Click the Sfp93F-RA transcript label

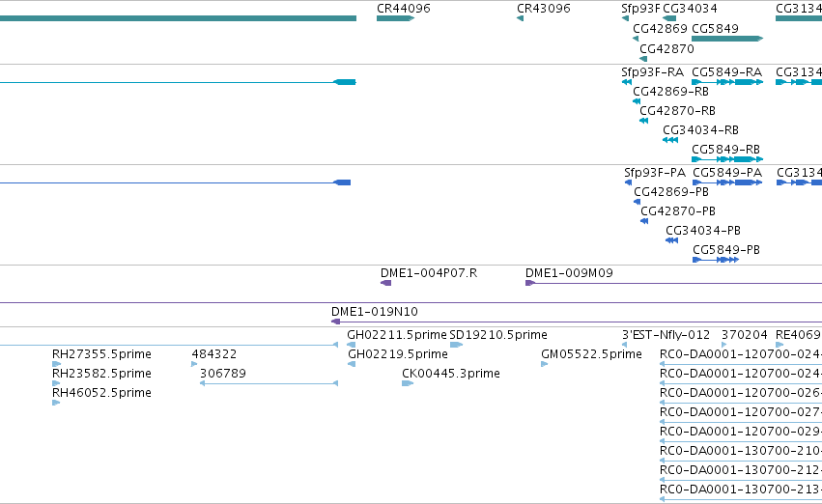tap(652, 71)
